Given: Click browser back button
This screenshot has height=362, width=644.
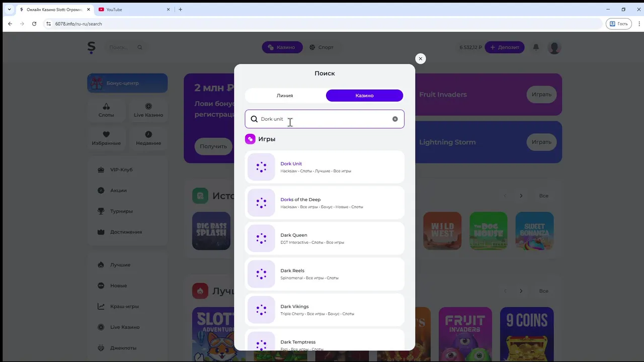Looking at the screenshot, I should [x=10, y=24].
